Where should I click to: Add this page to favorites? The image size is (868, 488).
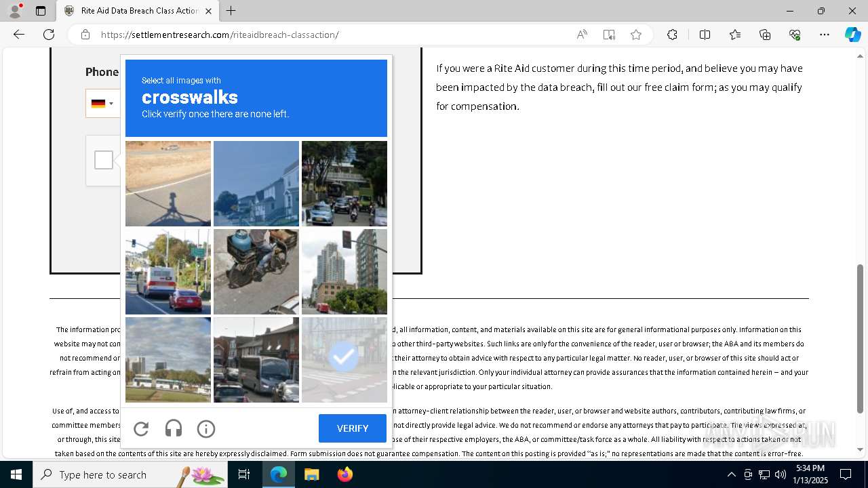[636, 35]
